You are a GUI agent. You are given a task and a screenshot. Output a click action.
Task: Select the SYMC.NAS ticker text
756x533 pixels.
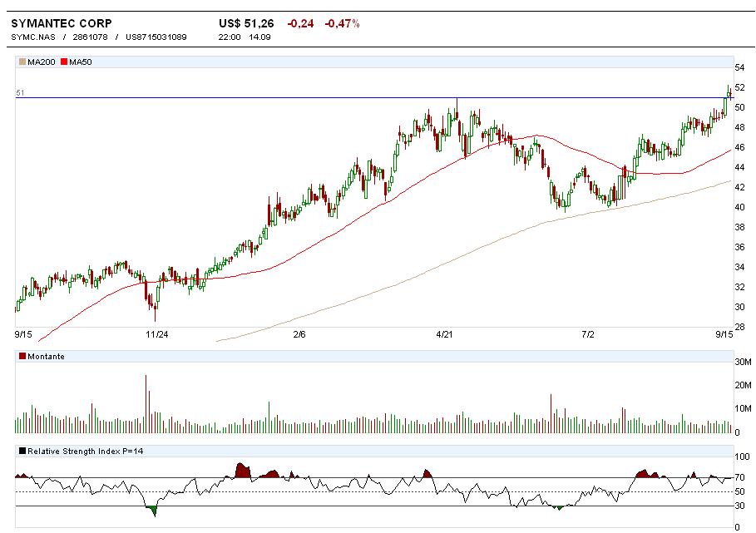click(32, 37)
